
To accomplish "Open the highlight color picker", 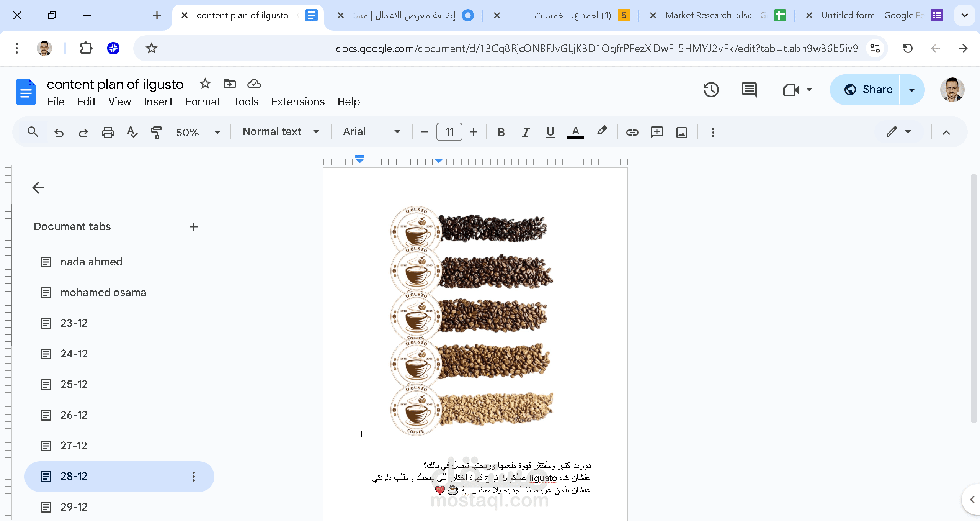I will 601,131.
